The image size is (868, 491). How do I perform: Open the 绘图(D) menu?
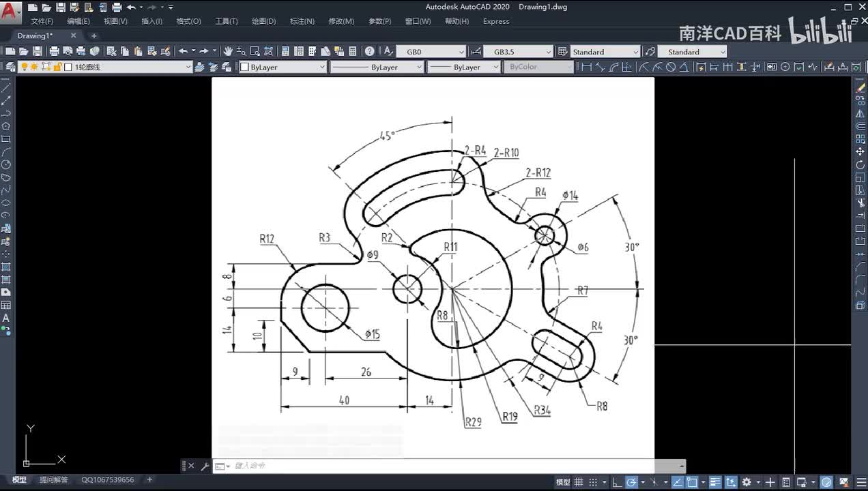pos(263,21)
